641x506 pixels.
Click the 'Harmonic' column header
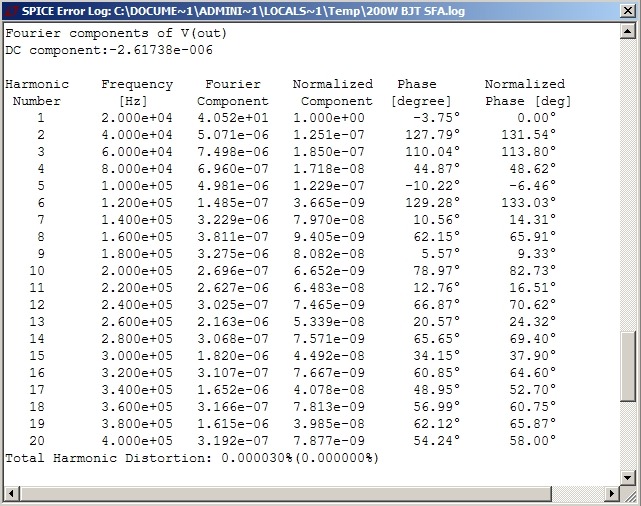click(x=37, y=84)
